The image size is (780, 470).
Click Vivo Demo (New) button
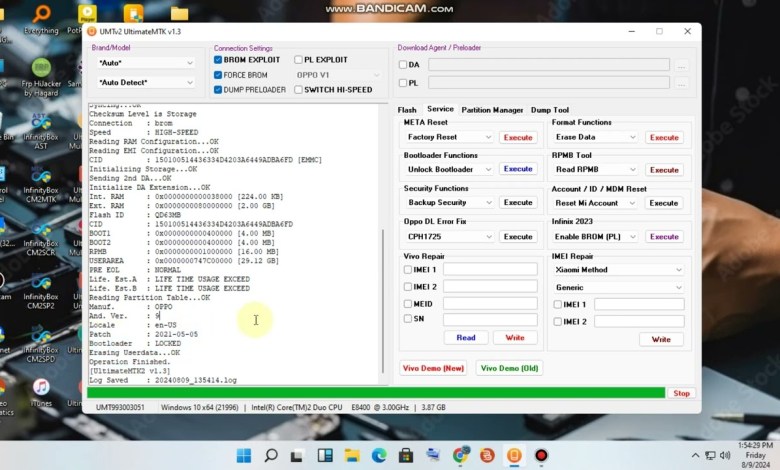click(x=433, y=369)
